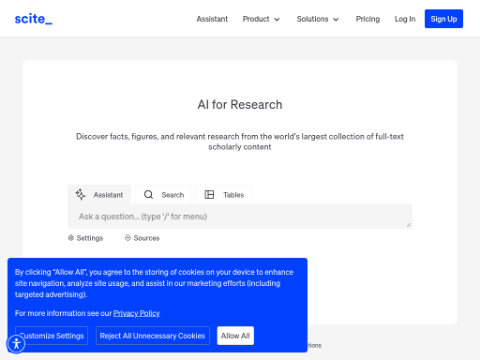Click the Allow All cookies button
This screenshot has height=360, width=480.
[x=235, y=336]
